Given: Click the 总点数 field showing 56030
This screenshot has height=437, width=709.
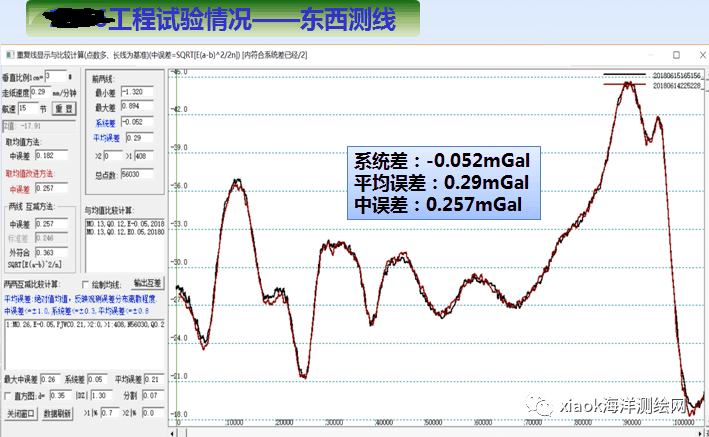Looking at the screenshot, I should coord(136,173).
